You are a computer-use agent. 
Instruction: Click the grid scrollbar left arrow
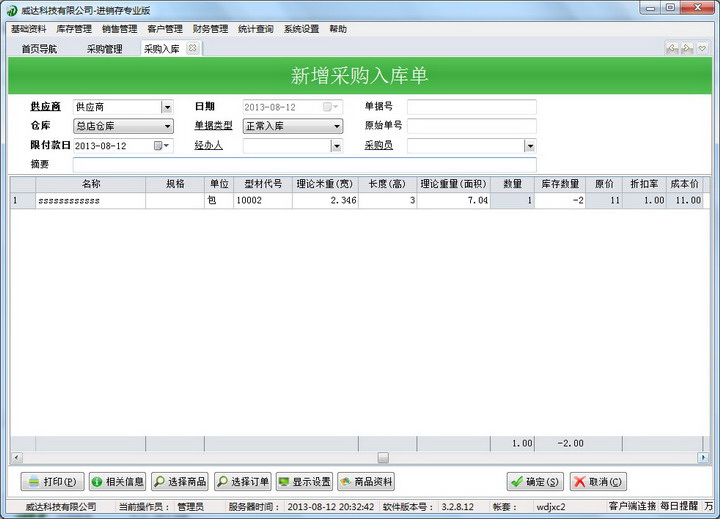(17, 457)
